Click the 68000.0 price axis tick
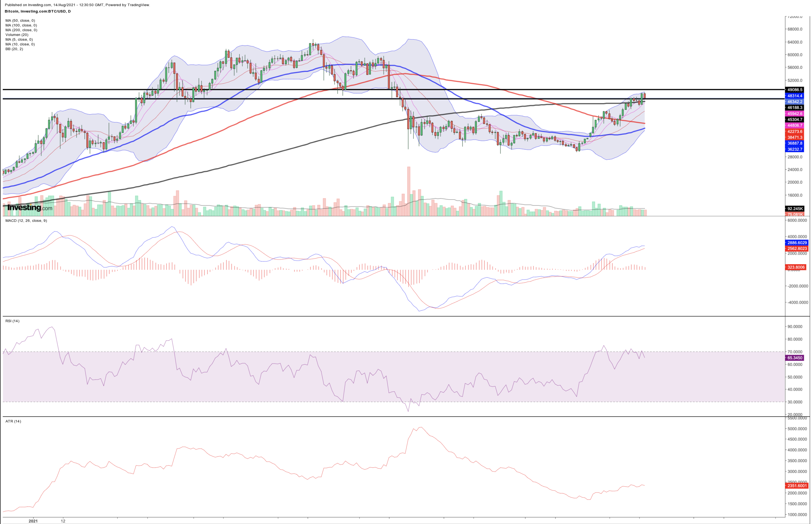 [x=795, y=29]
